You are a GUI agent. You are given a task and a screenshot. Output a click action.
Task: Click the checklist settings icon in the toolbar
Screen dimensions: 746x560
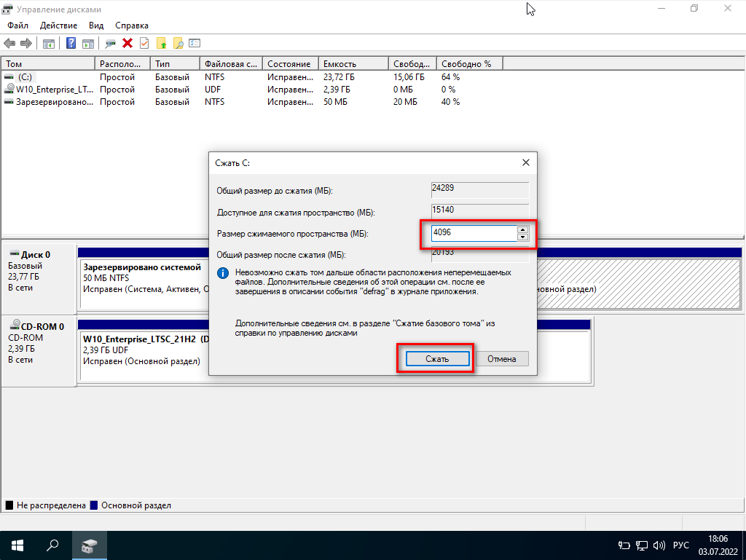pos(195,44)
